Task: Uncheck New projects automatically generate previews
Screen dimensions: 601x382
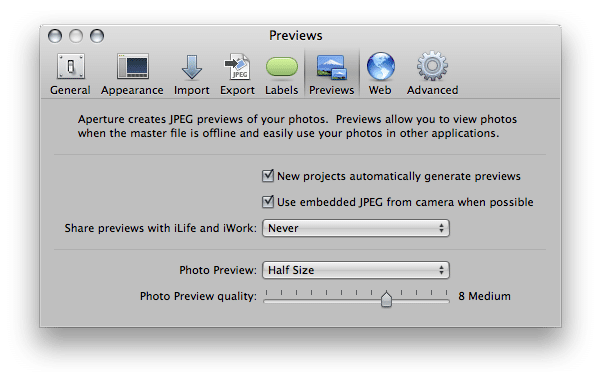Action: click(x=268, y=176)
